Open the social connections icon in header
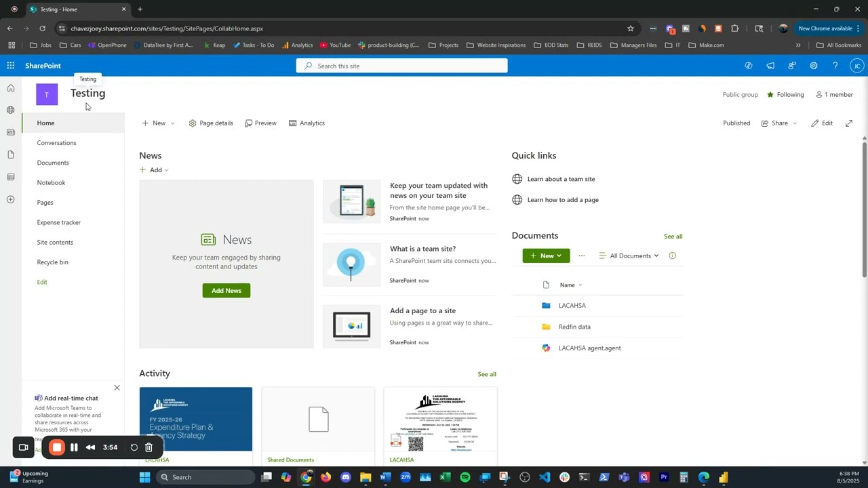 pyautogui.click(x=792, y=66)
